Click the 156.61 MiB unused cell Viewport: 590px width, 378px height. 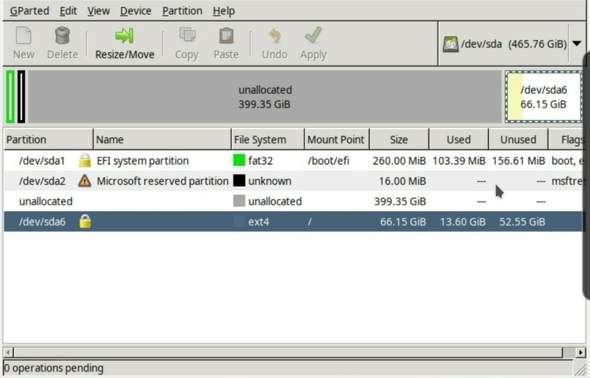[519, 161]
